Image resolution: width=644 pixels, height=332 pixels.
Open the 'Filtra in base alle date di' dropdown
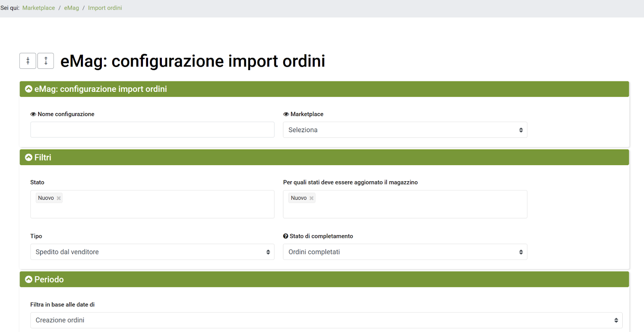tap(326, 320)
